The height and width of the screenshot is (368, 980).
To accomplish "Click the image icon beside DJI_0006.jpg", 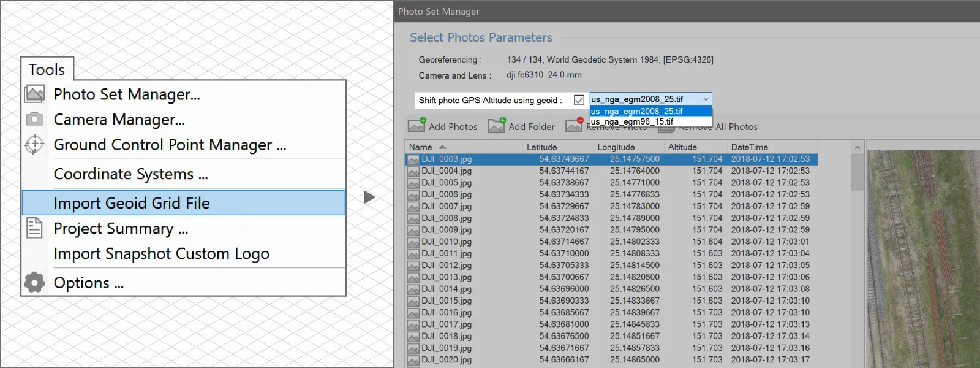I will point(413,195).
